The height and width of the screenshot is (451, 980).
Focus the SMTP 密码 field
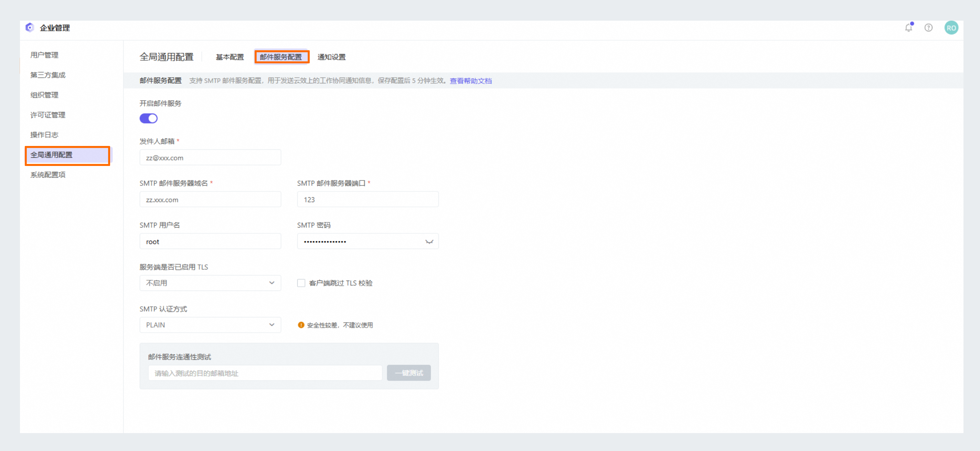click(367, 241)
